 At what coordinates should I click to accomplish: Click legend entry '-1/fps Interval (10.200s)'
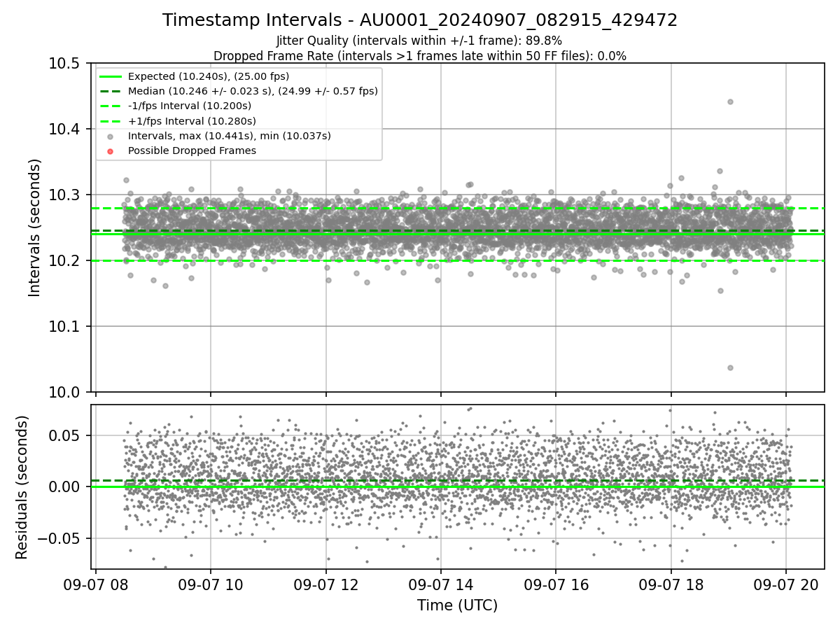pos(190,106)
